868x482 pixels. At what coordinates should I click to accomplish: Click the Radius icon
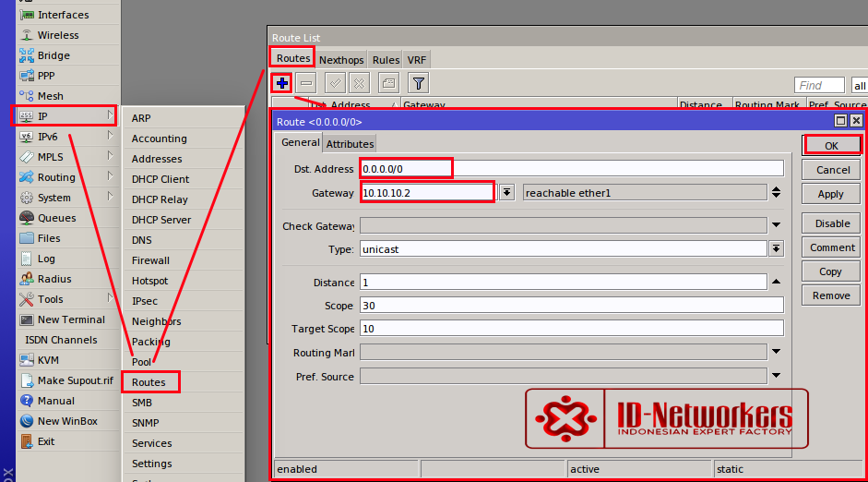(x=27, y=279)
